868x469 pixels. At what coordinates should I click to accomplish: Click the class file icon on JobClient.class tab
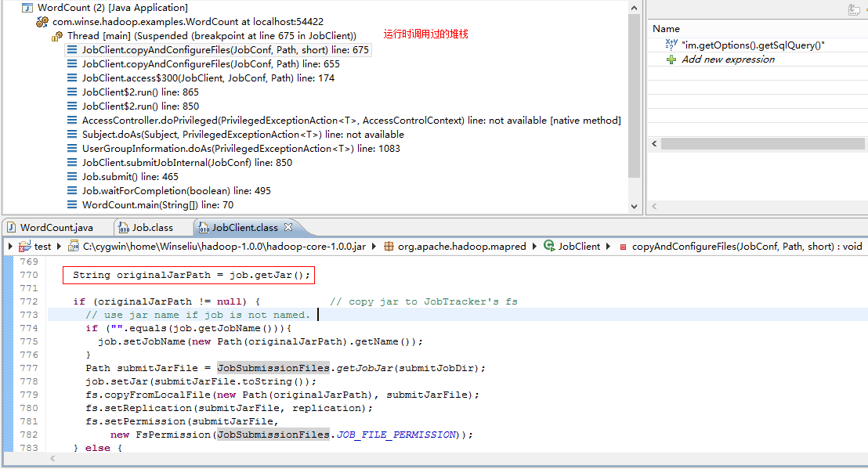pos(204,228)
